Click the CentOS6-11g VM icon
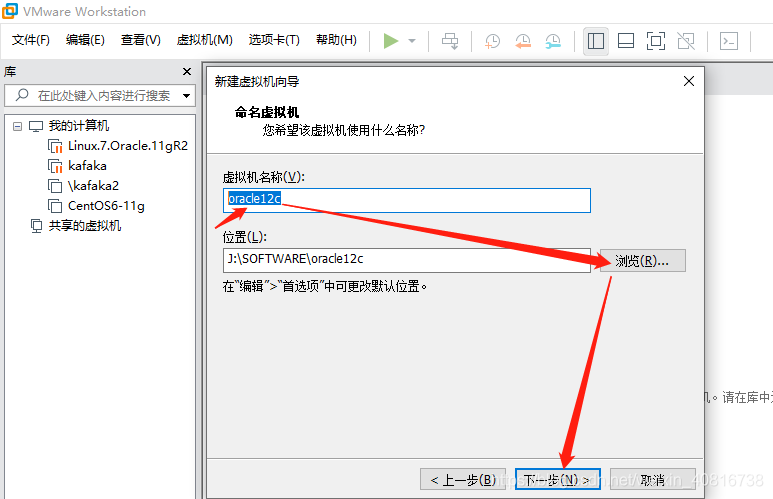 (55, 206)
